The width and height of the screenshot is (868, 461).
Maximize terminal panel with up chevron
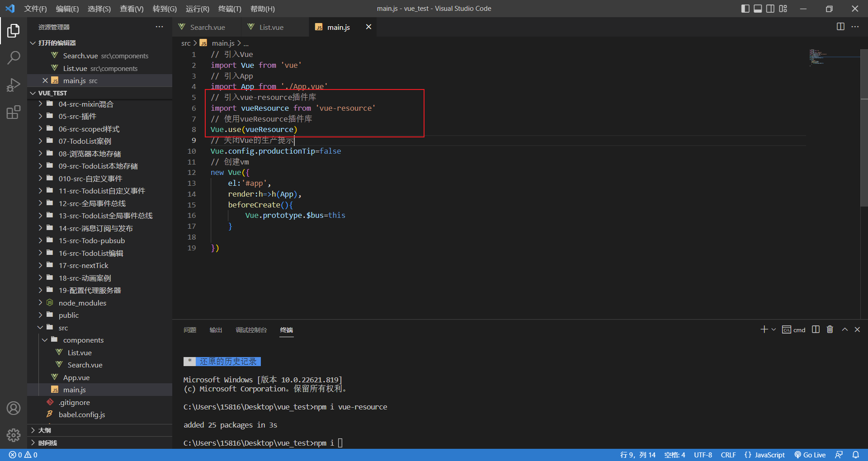(x=844, y=329)
